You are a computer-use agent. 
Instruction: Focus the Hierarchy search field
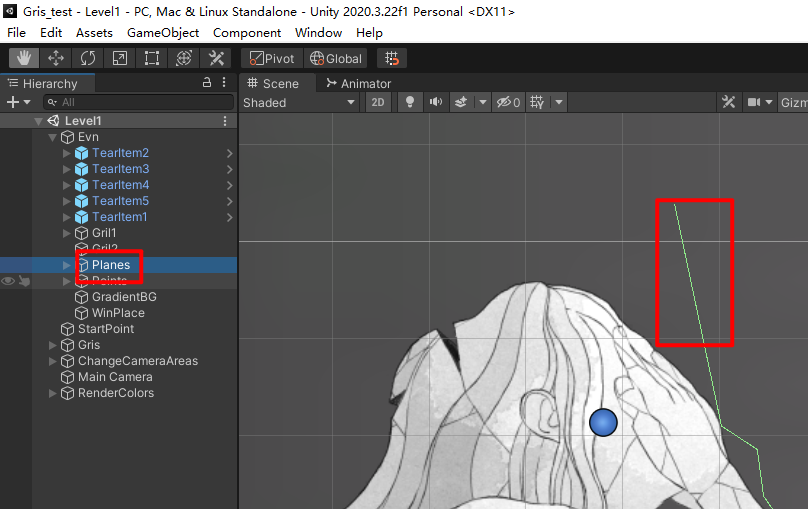pos(138,102)
